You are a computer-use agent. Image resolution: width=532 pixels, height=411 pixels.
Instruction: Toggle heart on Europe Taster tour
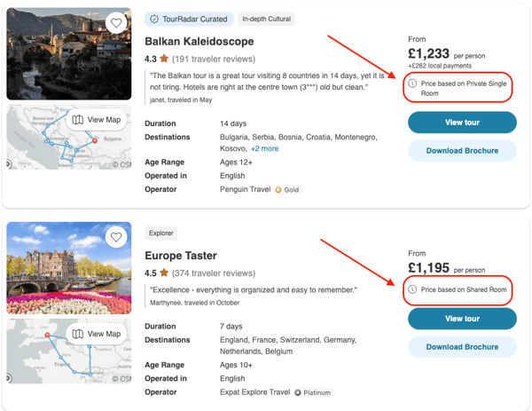(116, 238)
